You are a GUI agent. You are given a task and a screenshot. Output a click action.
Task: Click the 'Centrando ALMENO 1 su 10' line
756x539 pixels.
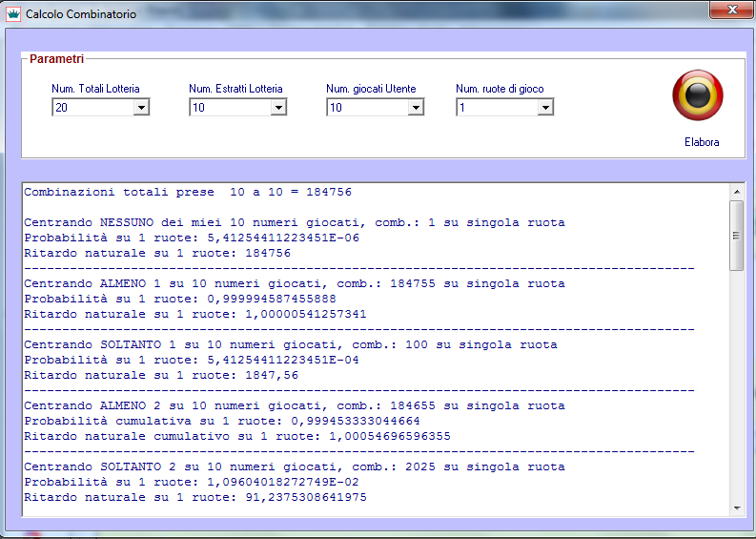point(295,283)
